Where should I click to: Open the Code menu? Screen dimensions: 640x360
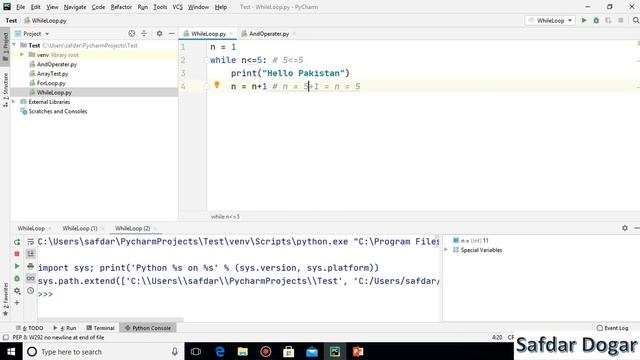(98, 7)
